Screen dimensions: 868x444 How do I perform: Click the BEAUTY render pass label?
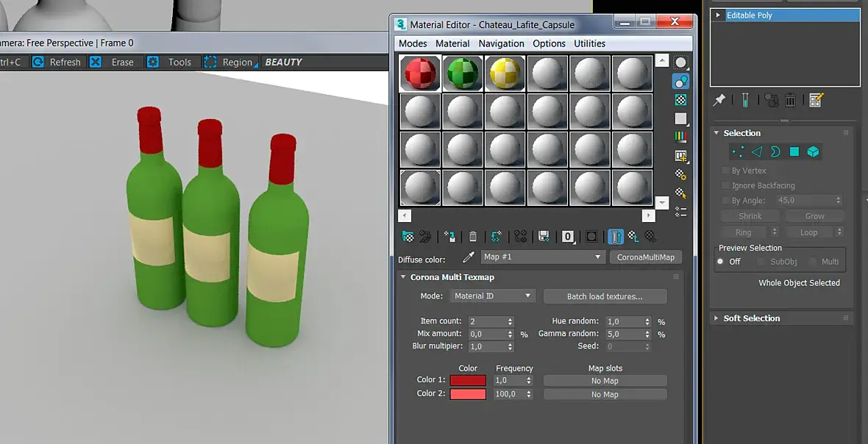click(x=283, y=62)
